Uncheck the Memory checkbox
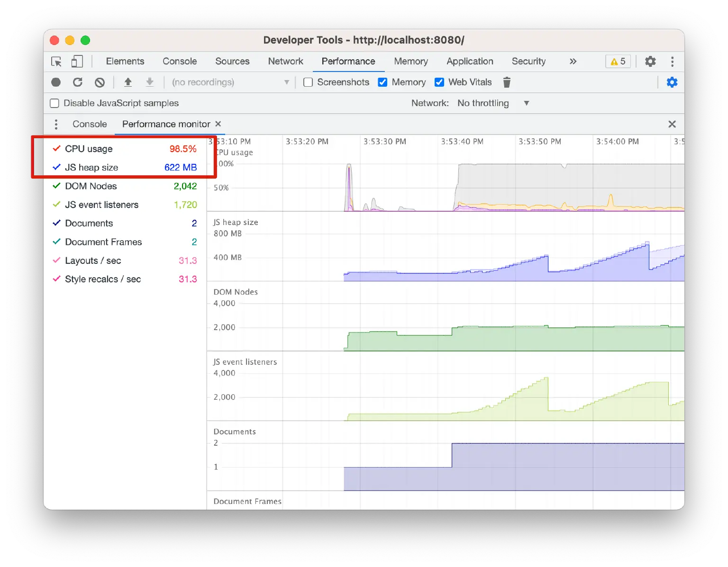 pos(382,82)
